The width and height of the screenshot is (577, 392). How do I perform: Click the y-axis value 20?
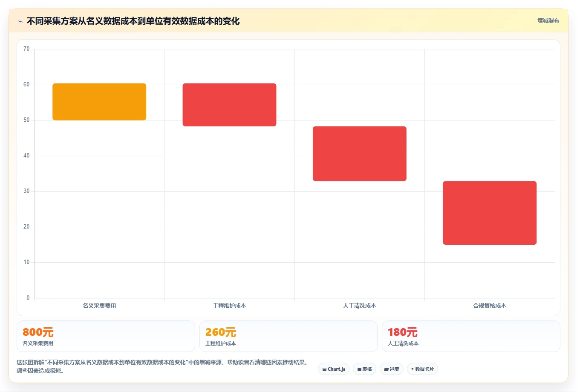(26, 227)
